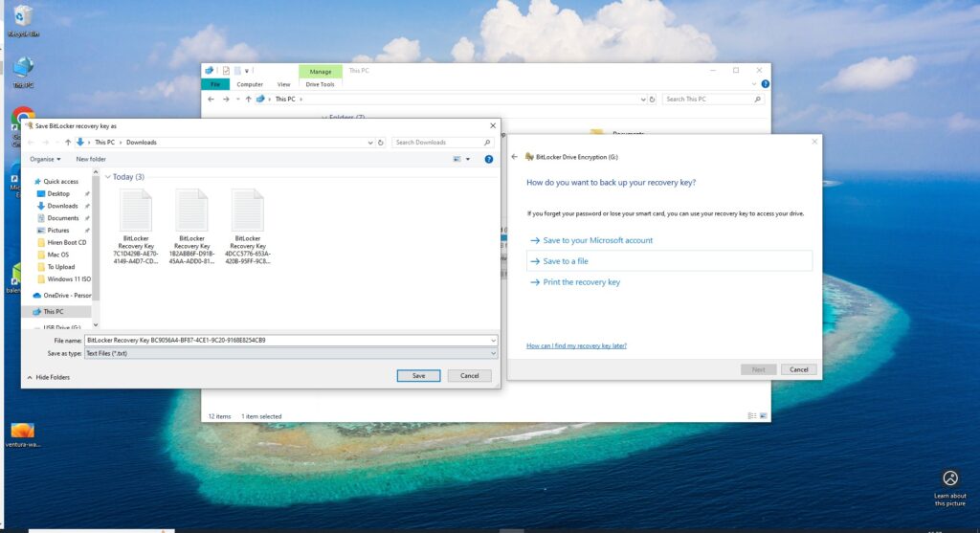
Task: Open the view options arrow in Save dialog
Action: tap(467, 160)
